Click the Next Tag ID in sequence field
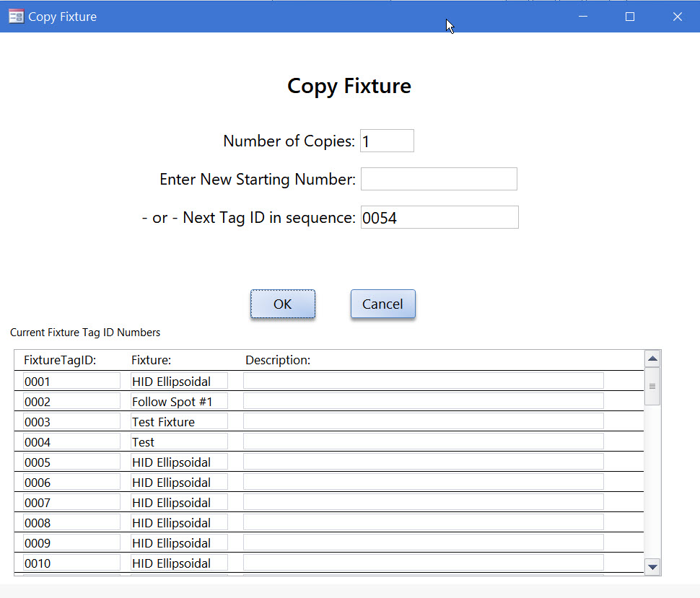700x598 pixels. [439, 217]
